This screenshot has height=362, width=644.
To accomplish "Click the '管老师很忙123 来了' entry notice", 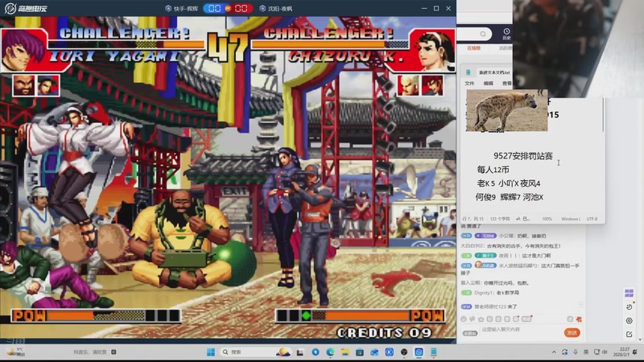I will coord(489,306).
